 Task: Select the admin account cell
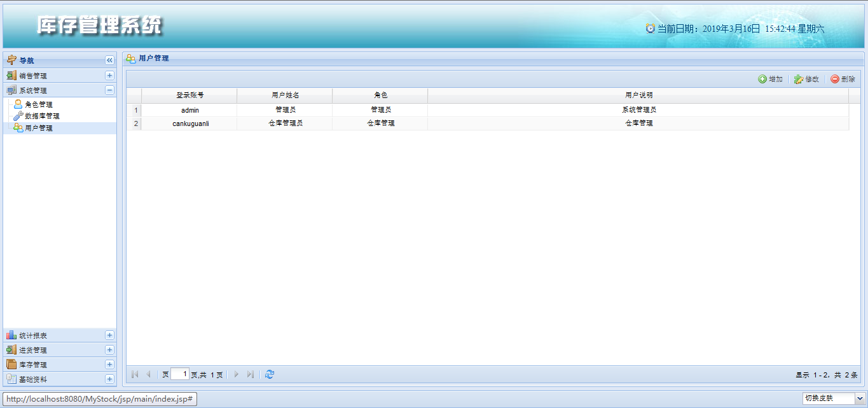(189, 110)
